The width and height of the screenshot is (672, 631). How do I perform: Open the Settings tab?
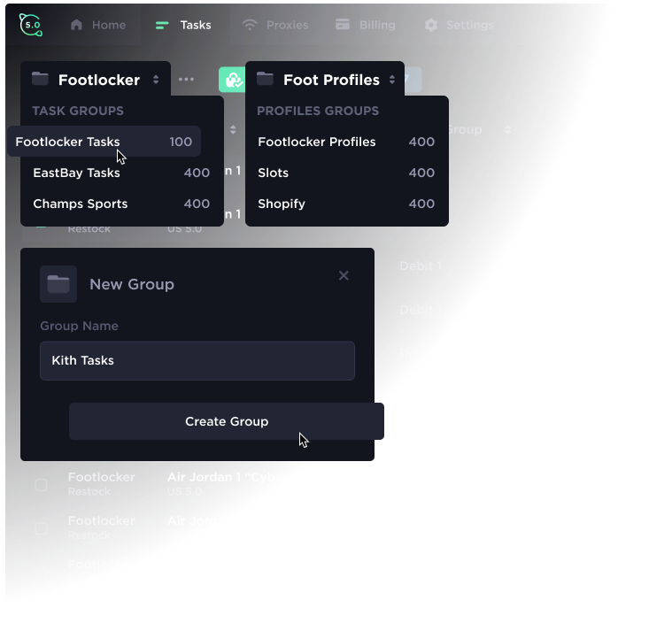tap(459, 25)
